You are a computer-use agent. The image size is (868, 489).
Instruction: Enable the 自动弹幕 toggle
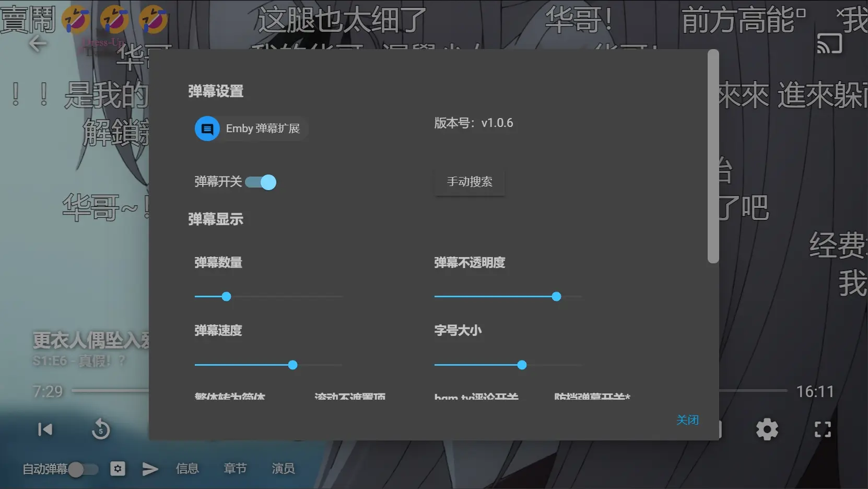point(83,469)
